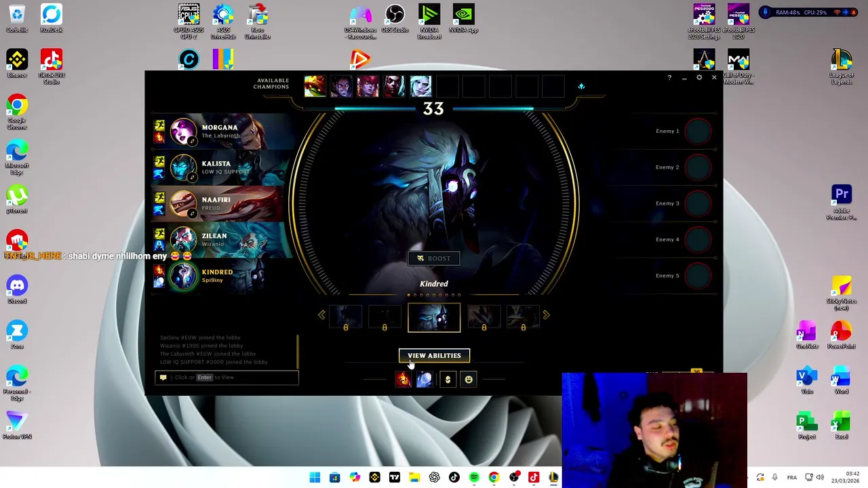
Task: Click the "Wizanio" summoner name
Action: point(212,245)
